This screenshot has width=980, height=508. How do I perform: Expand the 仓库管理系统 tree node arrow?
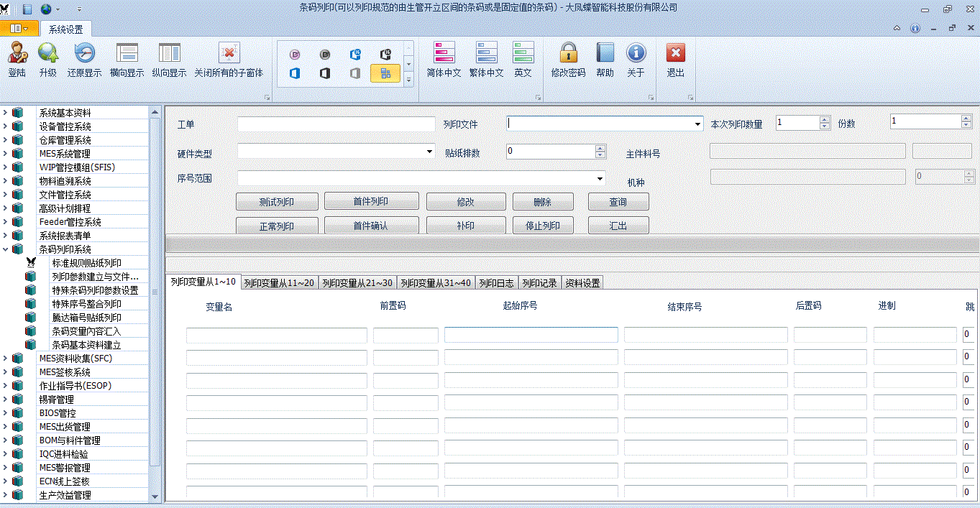tap(5, 140)
